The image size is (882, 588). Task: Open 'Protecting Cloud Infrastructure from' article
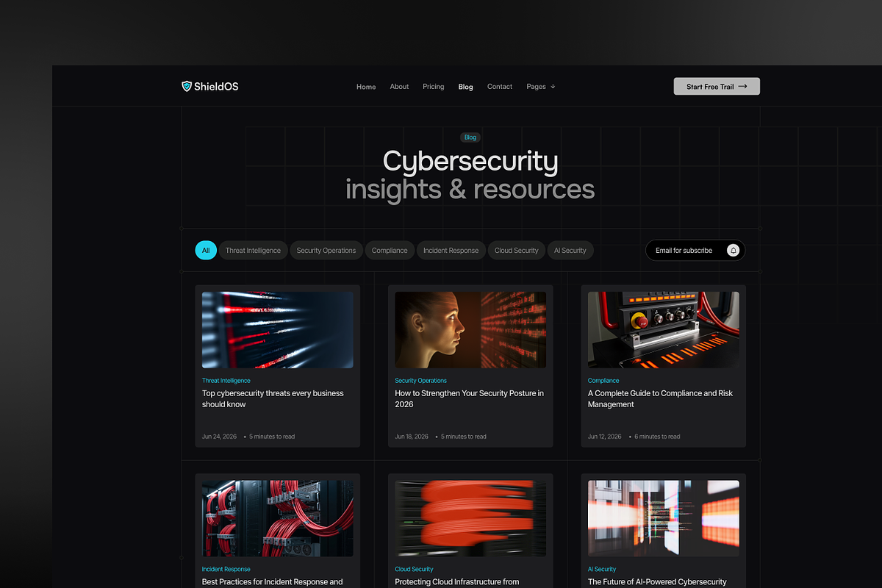point(456,581)
